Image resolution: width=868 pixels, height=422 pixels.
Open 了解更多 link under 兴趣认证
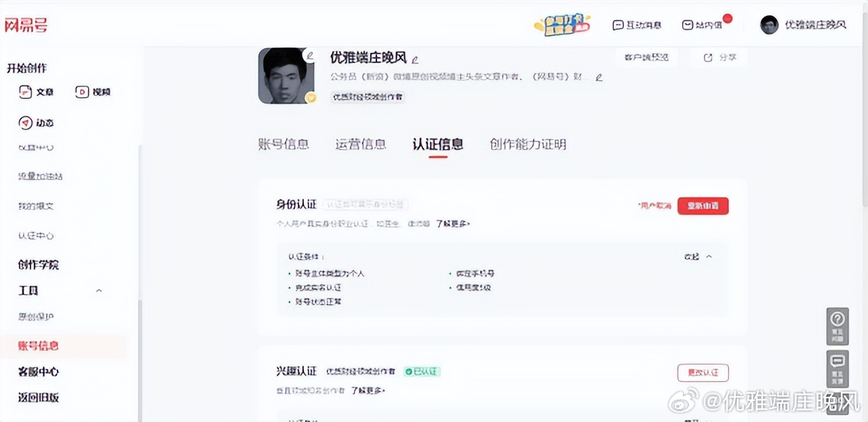pyautogui.click(x=368, y=390)
